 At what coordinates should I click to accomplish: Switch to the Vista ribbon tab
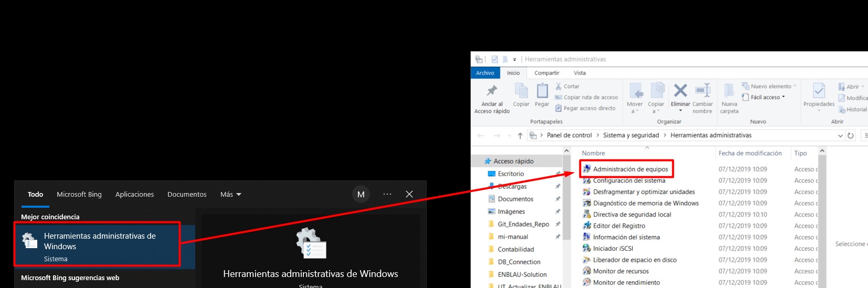579,73
